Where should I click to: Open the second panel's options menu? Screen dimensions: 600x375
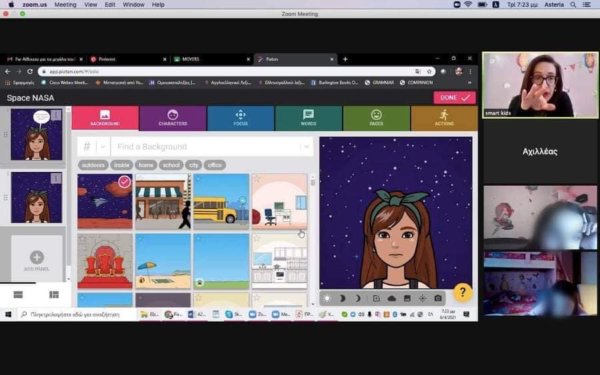coord(56,178)
